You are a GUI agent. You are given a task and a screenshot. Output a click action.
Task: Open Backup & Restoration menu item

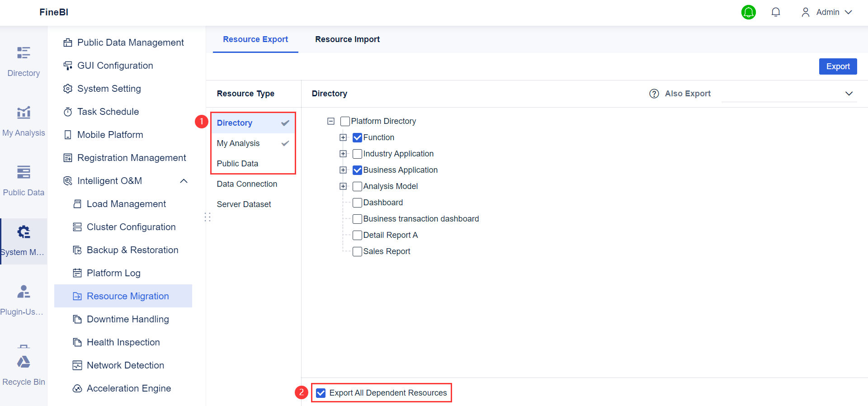click(x=132, y=250)
